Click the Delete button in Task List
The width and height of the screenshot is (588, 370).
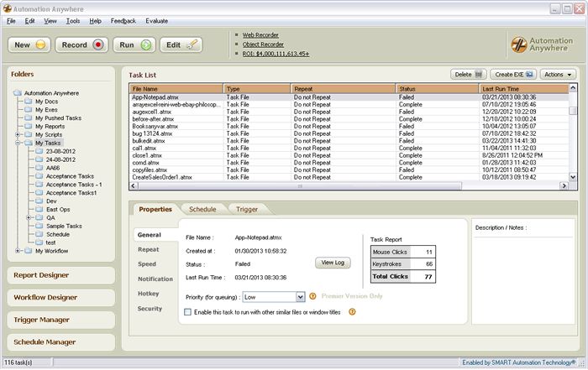pos(467,75)
